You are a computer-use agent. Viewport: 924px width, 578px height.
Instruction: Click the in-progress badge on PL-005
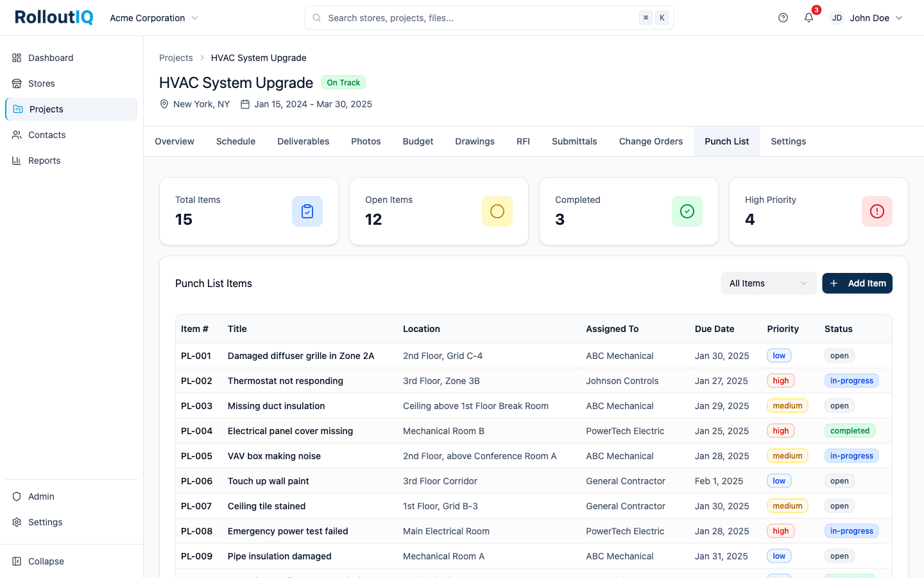click(x=851, y=456)
